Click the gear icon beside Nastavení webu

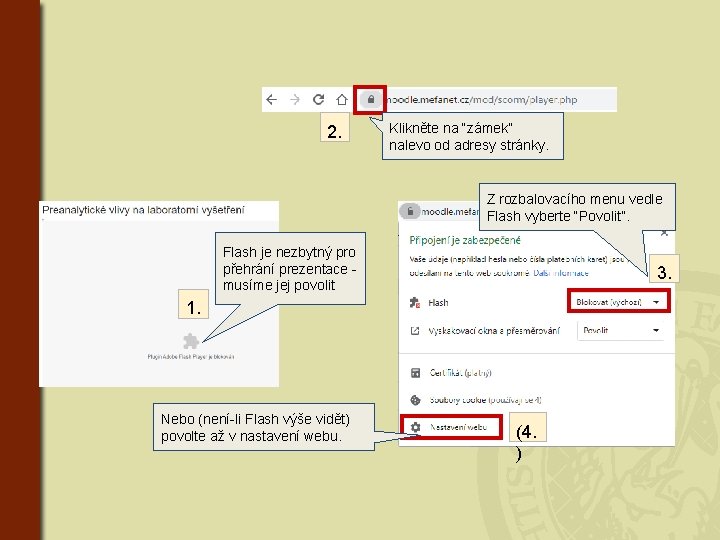(415, 427)
